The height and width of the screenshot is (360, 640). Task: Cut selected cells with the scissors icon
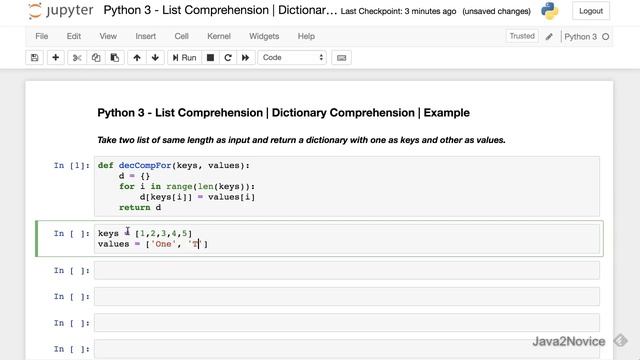(77, 58)
